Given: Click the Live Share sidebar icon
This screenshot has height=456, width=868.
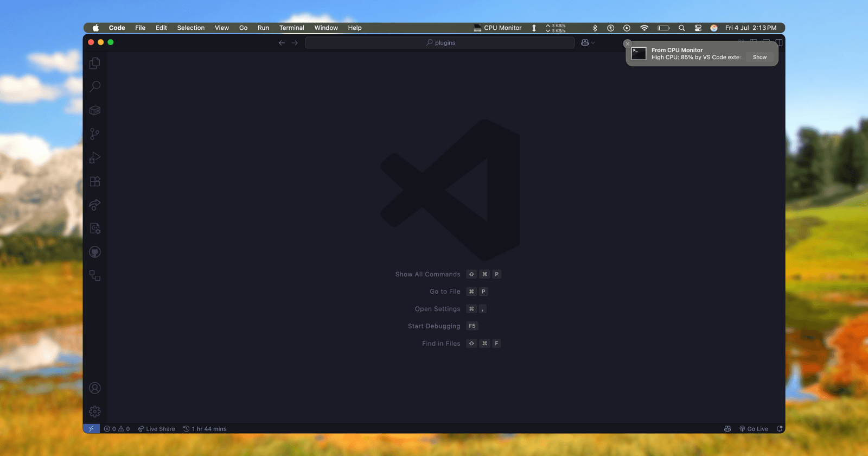Looking at the screenshot, I should pyautogui.click(x=95, y=205).
